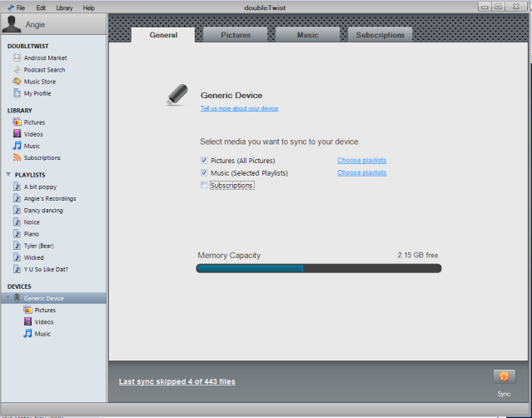Click the USB drive device image
This screenshot has width=532, height=418.
177,95
